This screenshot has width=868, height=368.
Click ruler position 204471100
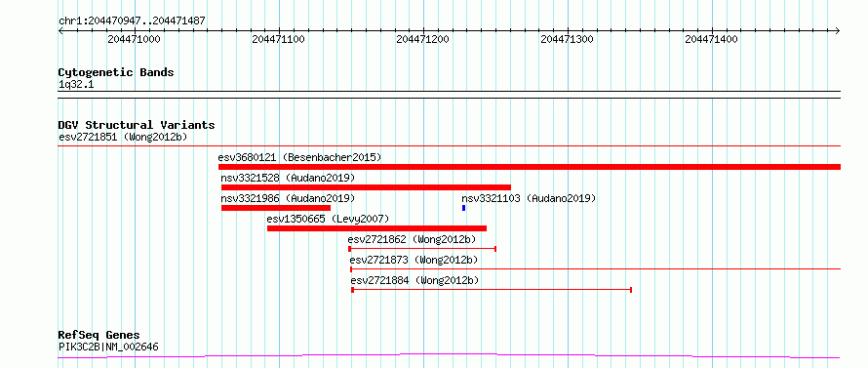[x=278, y=39]
